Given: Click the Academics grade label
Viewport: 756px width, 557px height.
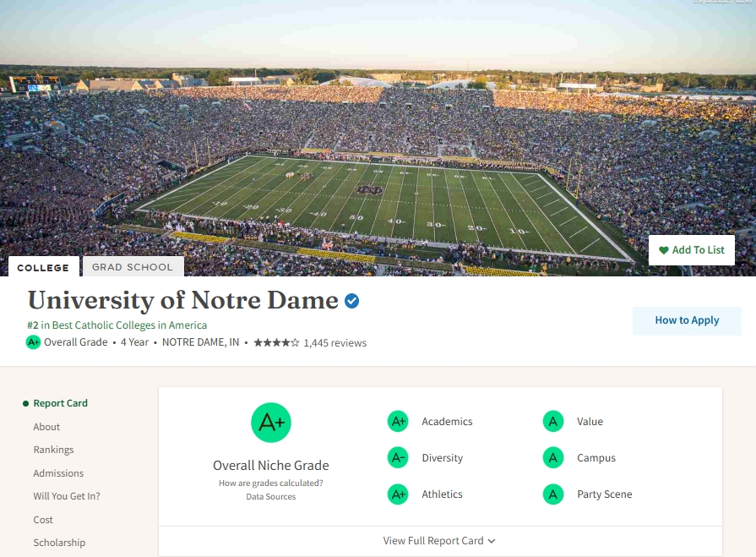Looking at the screenshot, I should (447, 422).
